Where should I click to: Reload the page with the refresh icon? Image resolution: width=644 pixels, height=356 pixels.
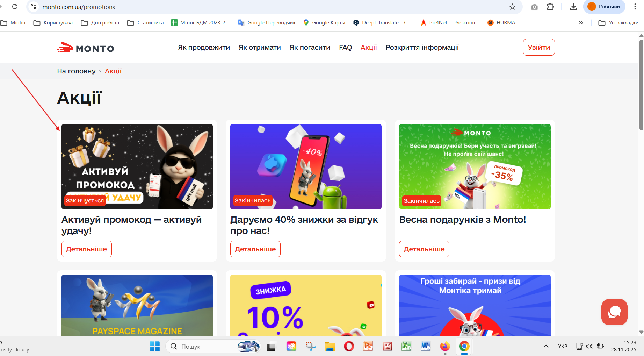[15, 7]
